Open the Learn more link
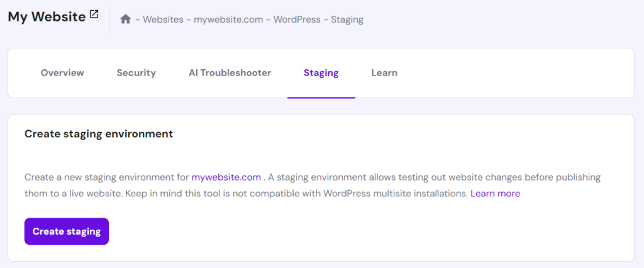The height and width of the screenshot is (268, 644). click(x=495, y=194)
